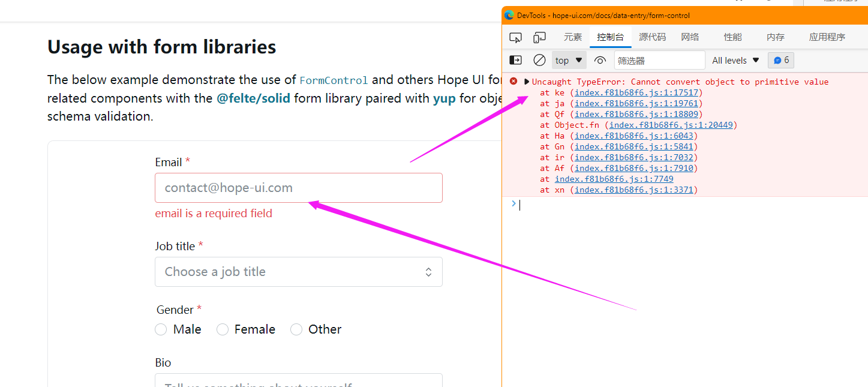Click the Uncaught TypeError message text
Viewport: 868px width, 387px height.
pos(680,82)
